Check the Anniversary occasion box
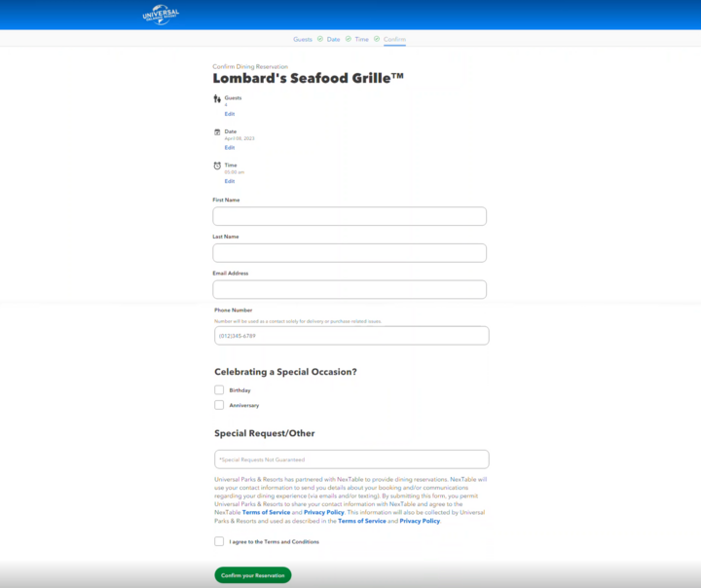This screenshot has height=588, width=701. (x=219, y=405)
